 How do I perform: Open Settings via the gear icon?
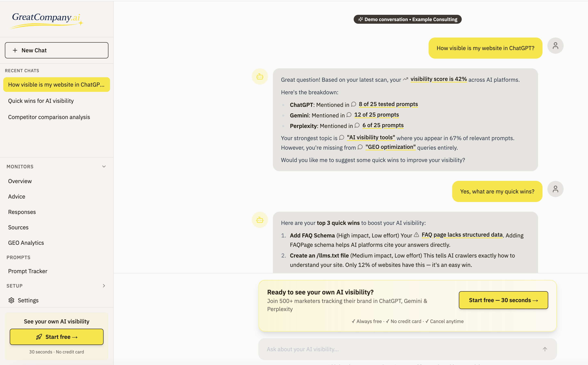(11, 300)
